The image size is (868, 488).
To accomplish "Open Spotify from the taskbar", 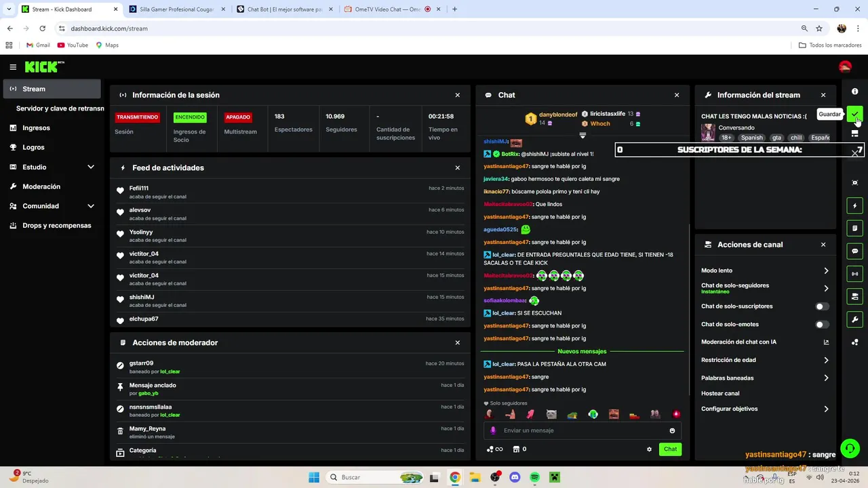I will pos(534,477).
